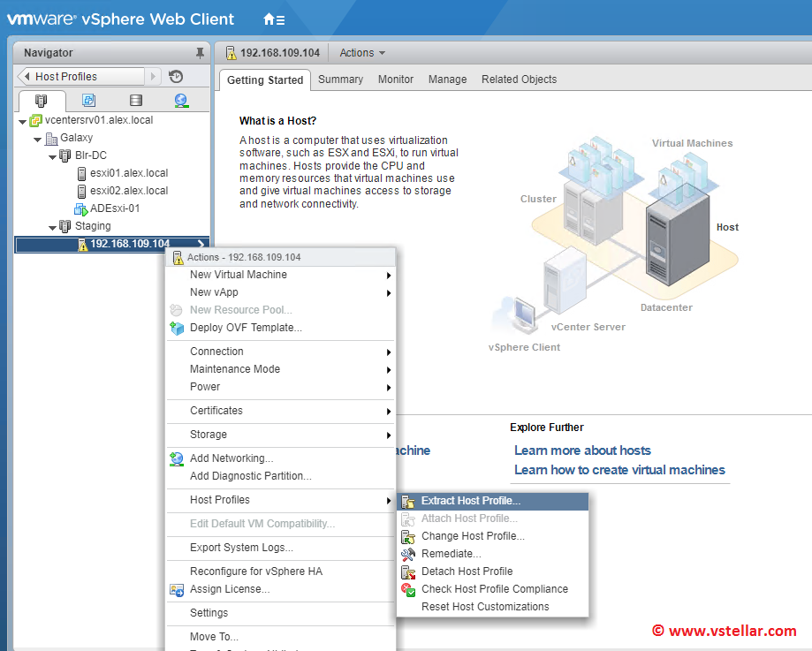Choose Check Host Profile Compliance
Image resolution: width=812 pixels, height=651 pixels.
pos(494,589)
